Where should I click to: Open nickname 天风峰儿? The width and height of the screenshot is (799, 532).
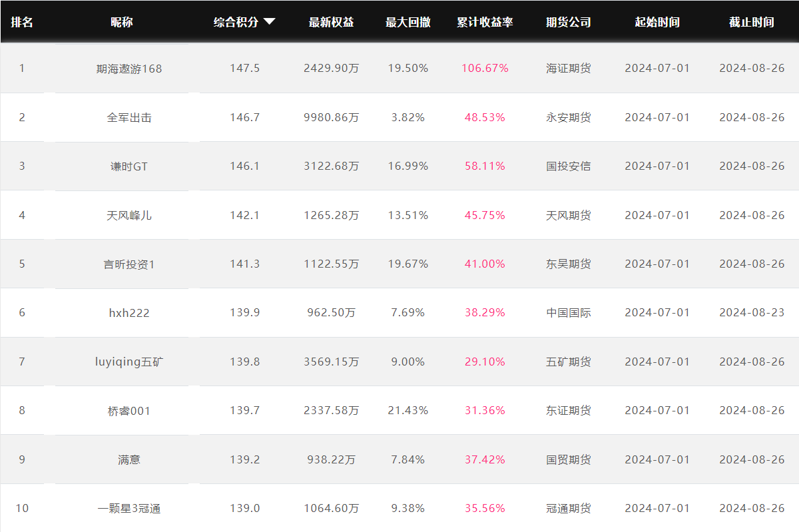click(x=129, y=215)
